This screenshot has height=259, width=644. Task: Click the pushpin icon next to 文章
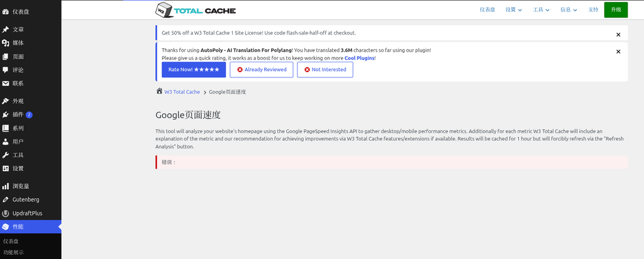pos(5,30)
